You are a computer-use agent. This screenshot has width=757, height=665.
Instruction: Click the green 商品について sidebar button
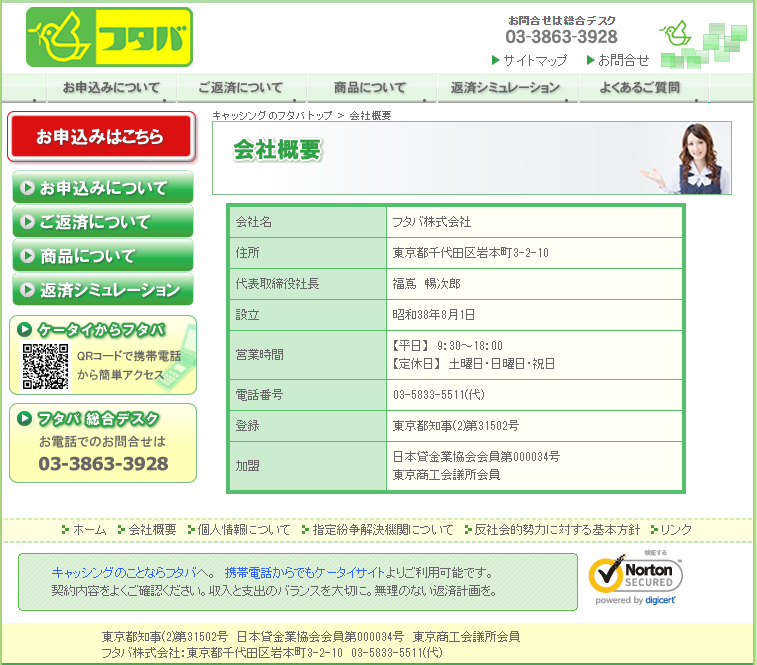click(x=103, y=255)
